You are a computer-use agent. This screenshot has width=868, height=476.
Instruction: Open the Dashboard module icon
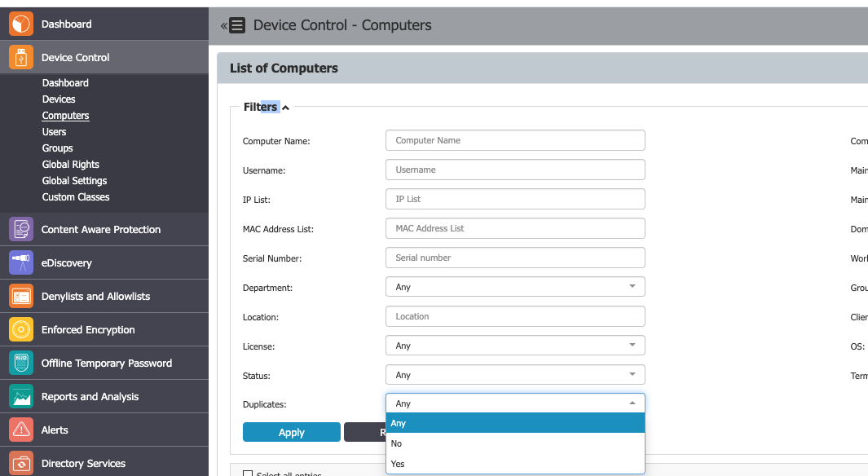(x=20, y=24)
